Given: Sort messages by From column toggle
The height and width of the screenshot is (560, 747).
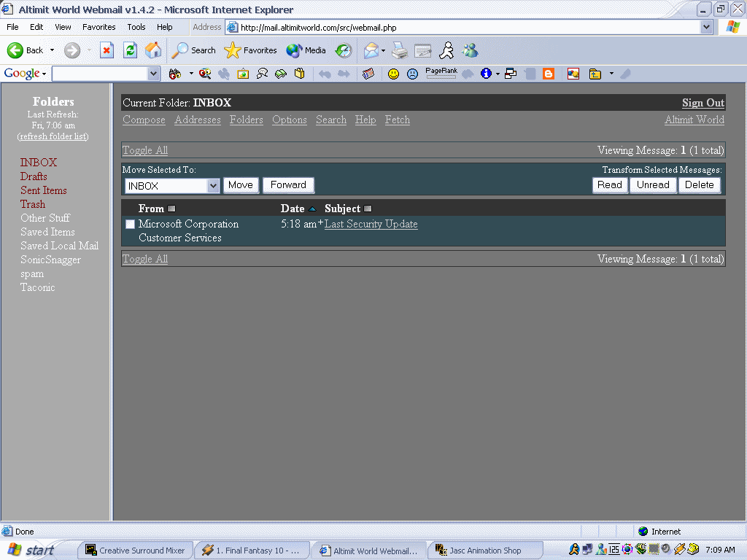Looking at the screenshot, I should pyautogui.click(x=171, y=209).
